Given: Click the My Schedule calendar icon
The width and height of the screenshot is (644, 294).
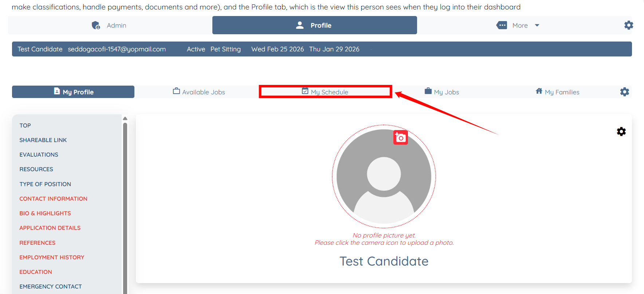Looking at the screenshot, I should tap(305, 91).
